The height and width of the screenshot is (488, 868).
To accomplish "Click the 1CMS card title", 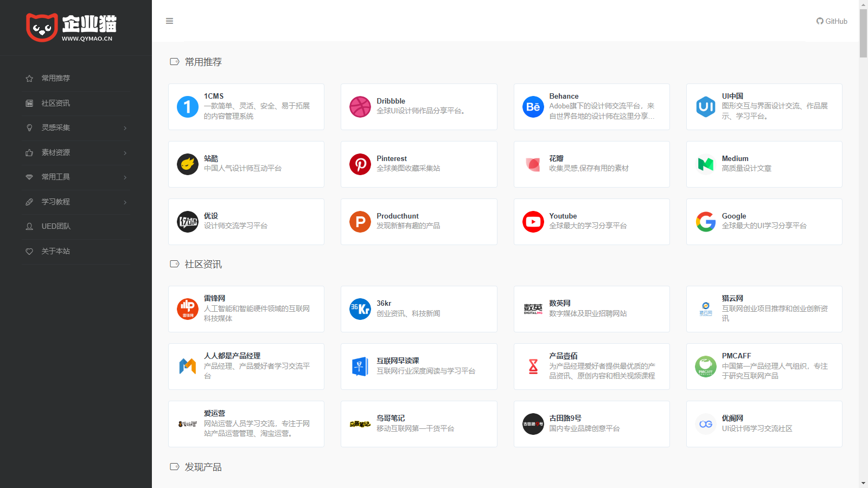I will [214, 96].
